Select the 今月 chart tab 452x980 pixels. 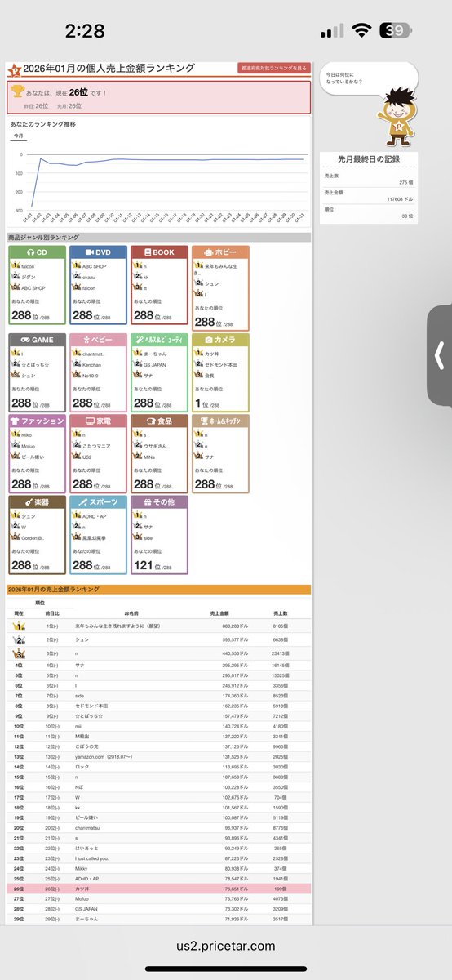[18, 136]
